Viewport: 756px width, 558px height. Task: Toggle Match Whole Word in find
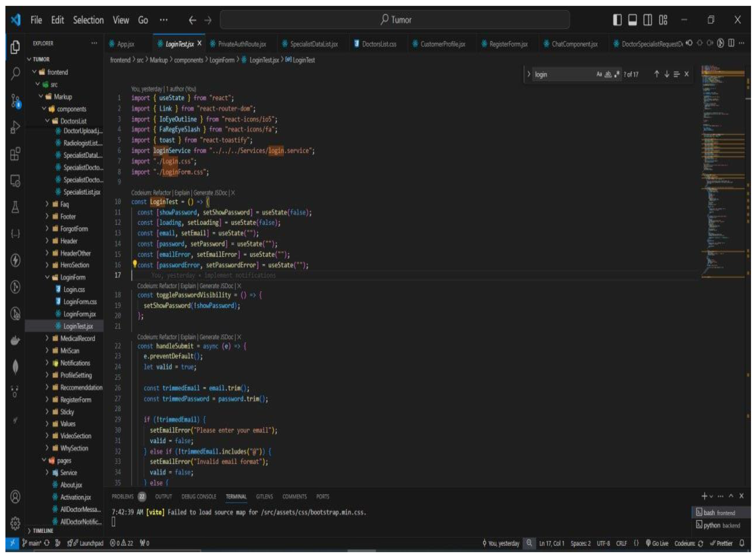pyautogui.click(x=608, y=74)
